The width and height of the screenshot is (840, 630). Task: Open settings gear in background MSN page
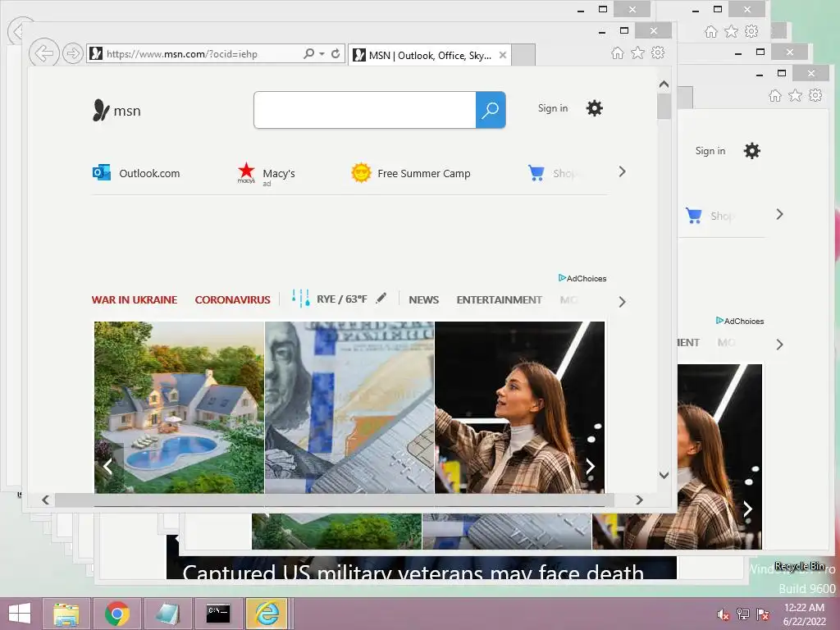pyautogui.click(x=751, y=151)
